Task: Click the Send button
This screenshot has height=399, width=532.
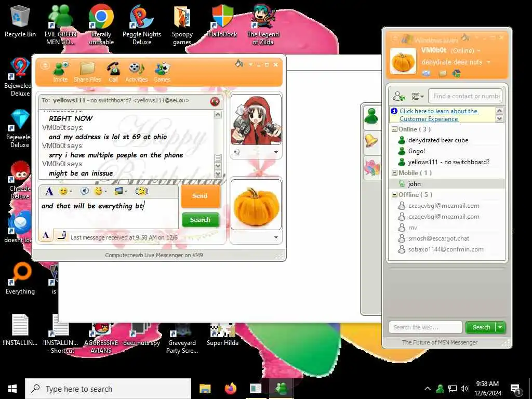Action: tap(200, 196)
